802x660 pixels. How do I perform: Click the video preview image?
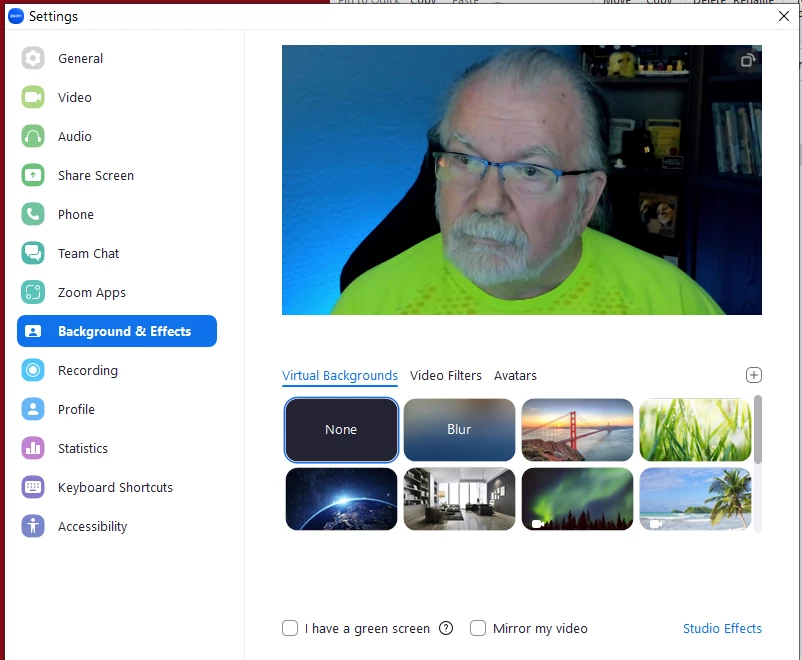(x=522, y=180)
